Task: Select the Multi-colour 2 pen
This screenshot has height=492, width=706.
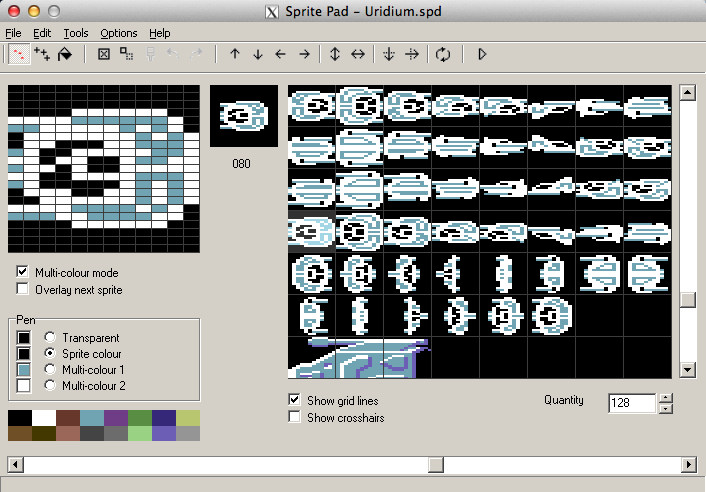Action: (50, 385)
